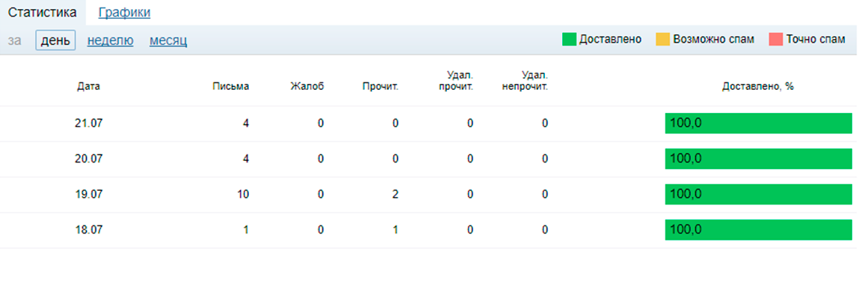This screenshot has width=868, height=301.
Task: Choose the день period filter
Action: pyautogui.click(x=55, y=40)
